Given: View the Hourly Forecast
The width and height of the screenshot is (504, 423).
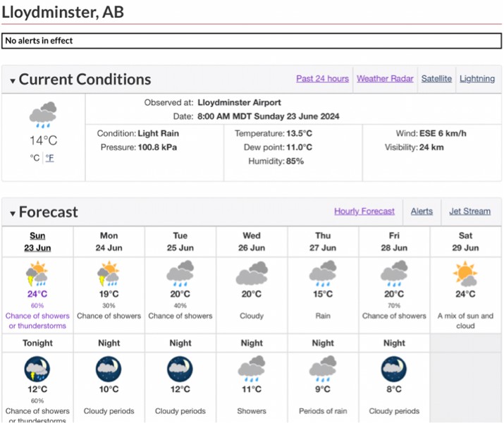Looking at the screenshot, I should click(364, 211).
